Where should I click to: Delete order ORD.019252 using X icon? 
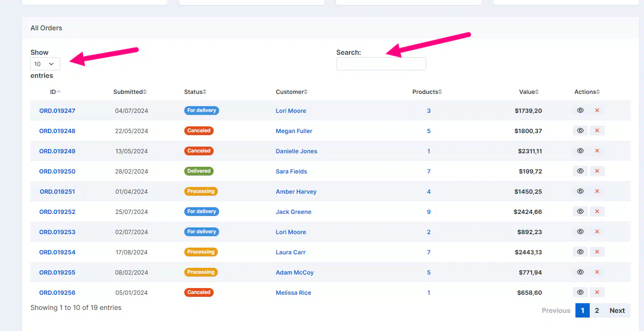[x=597, y=211]
